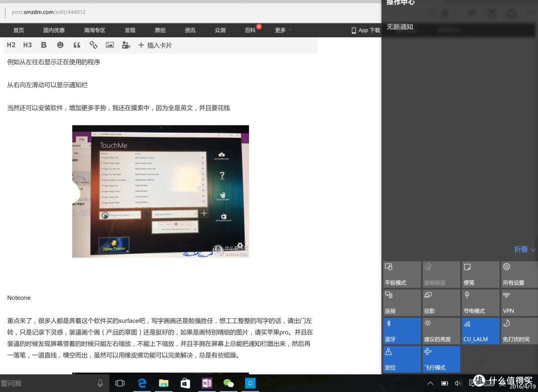This screenshot has width=538, height=392.
Task: Apply H3 heading format
Action: pos(27,45)
